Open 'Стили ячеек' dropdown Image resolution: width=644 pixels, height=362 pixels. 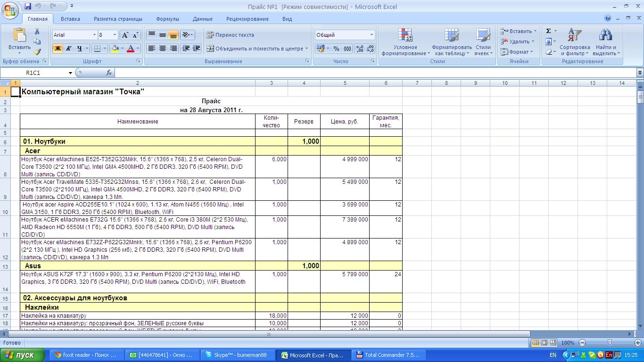pyautogui.click(x=483, y=42)
